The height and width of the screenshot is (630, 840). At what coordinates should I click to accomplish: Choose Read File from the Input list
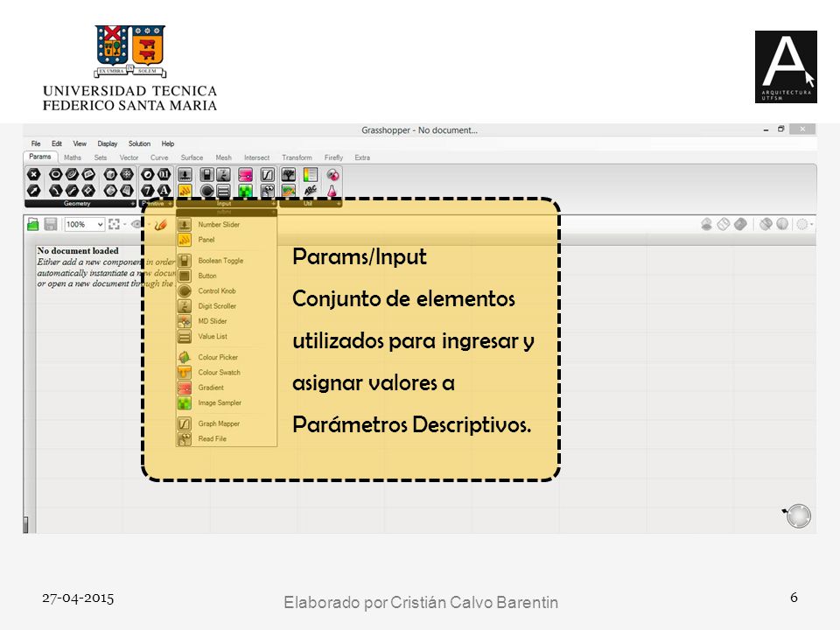click(227, 438)
